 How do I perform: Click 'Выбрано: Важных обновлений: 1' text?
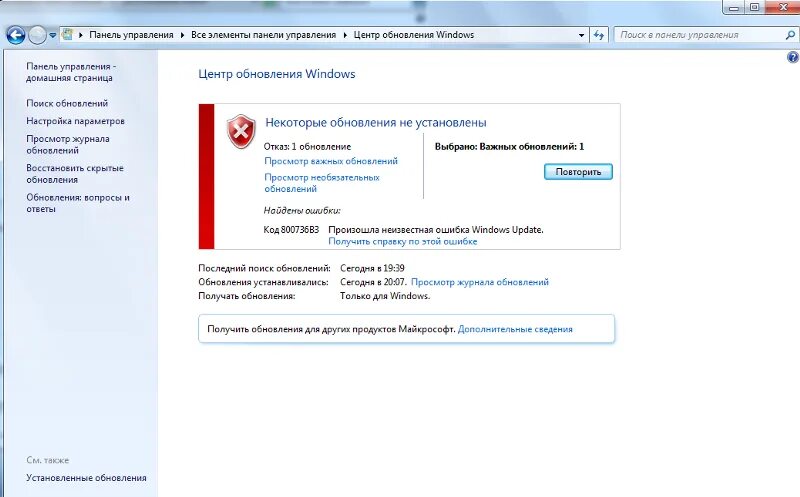click(509, 146)
